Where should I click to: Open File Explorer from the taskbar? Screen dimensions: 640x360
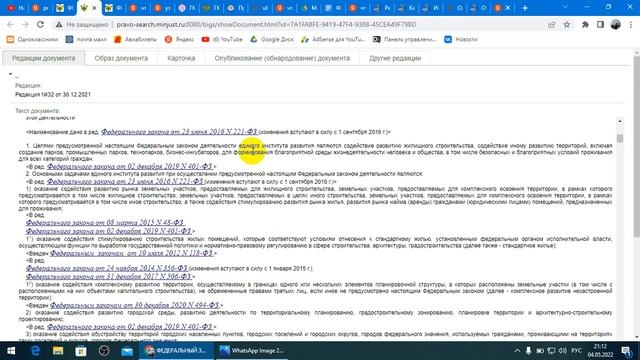click(x=58, y=351)
